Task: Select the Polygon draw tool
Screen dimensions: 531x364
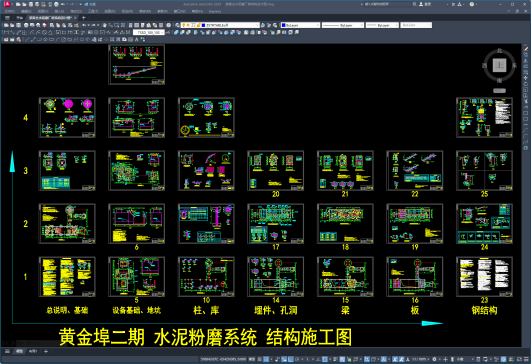Action: pyautogui.click(x=45, y=39)
